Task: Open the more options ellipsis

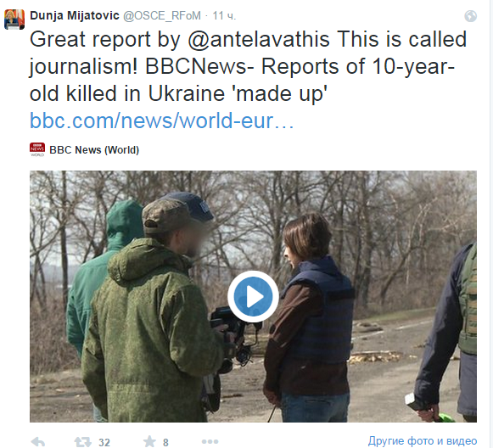Action: click(210, 442)
